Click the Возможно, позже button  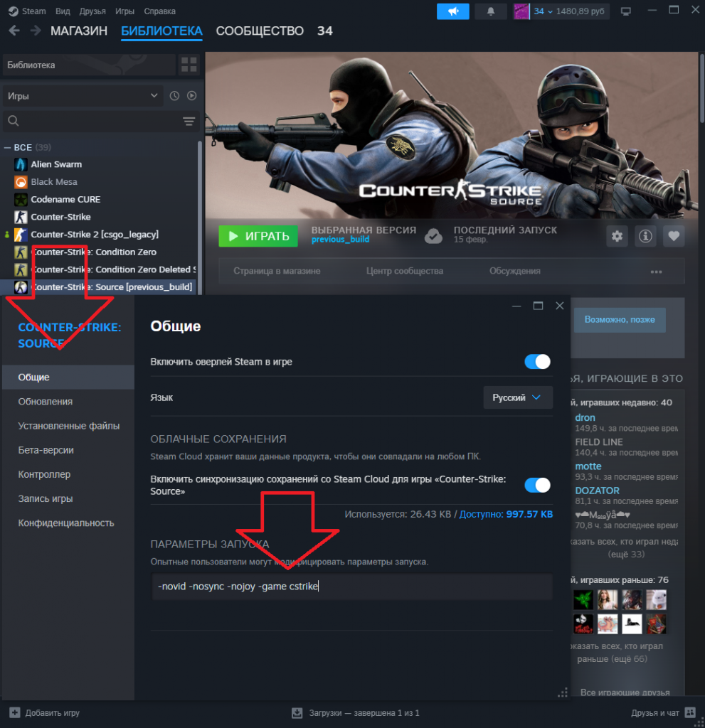pos(619,320)
